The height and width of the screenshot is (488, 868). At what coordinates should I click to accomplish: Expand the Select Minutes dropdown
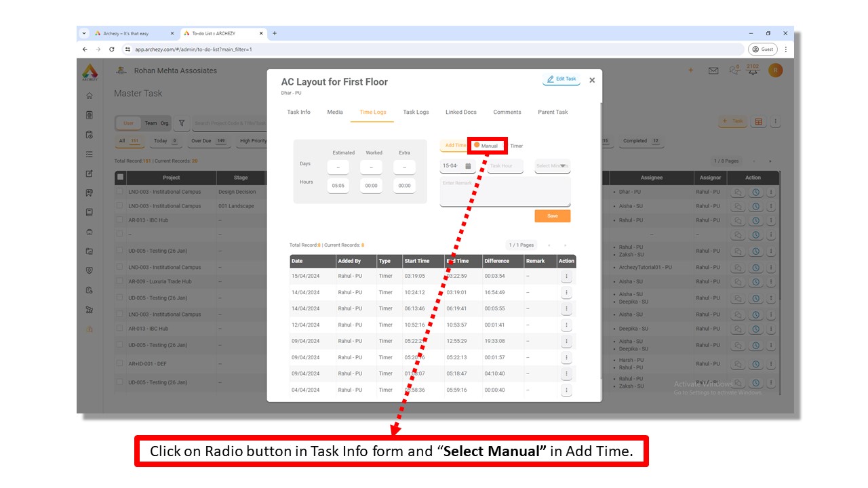point(553,166)
